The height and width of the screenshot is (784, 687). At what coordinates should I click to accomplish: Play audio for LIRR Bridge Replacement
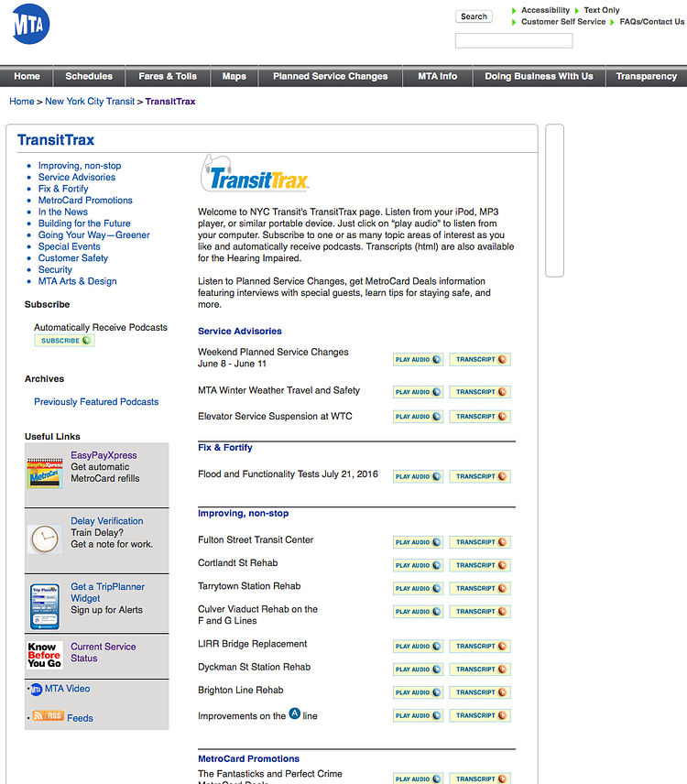418,646
